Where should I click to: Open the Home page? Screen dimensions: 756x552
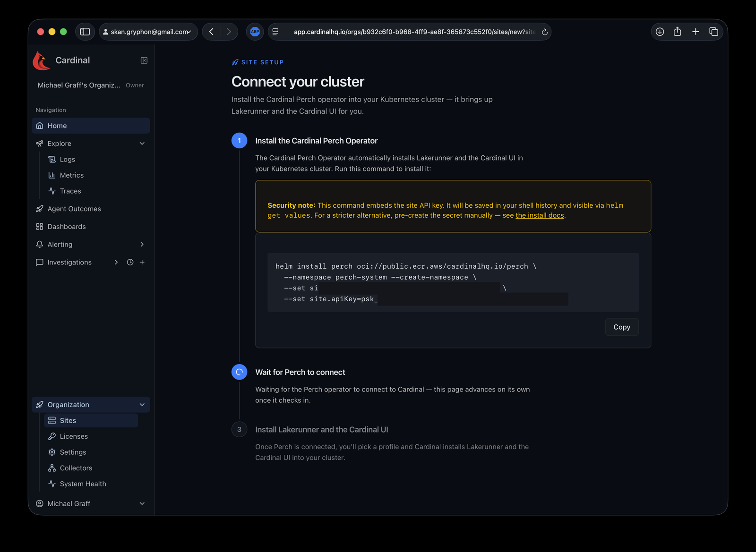(x=91, y=126)
